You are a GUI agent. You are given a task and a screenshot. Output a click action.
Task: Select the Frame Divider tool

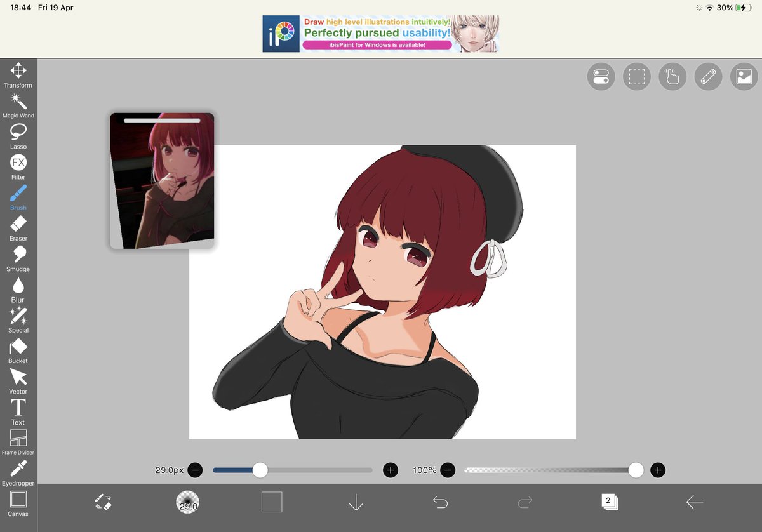click(x=18, y=442)
